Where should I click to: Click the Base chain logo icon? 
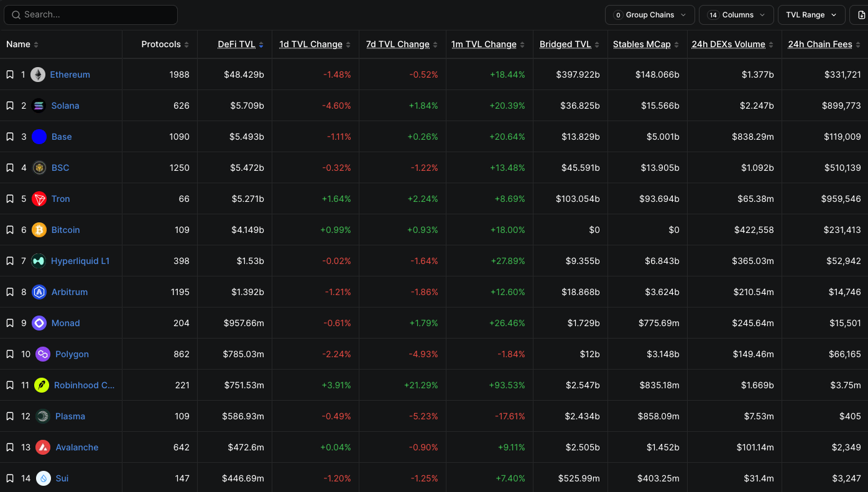point(39,137)
